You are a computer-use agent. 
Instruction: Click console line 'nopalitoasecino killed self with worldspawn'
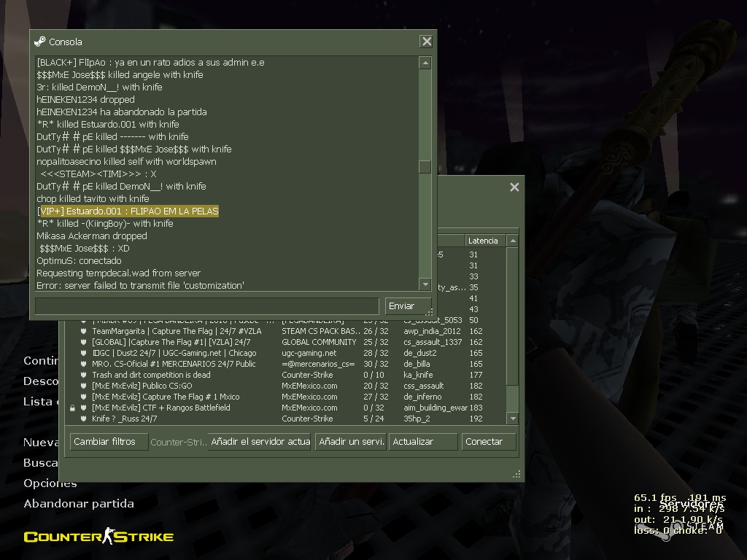pyautogui.click(x=127, y=161)
